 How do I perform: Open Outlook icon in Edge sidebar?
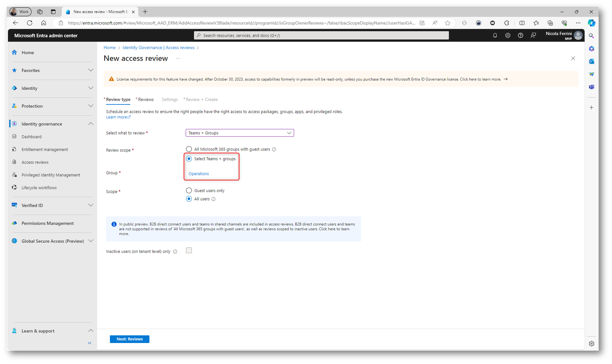coord(591,61)
